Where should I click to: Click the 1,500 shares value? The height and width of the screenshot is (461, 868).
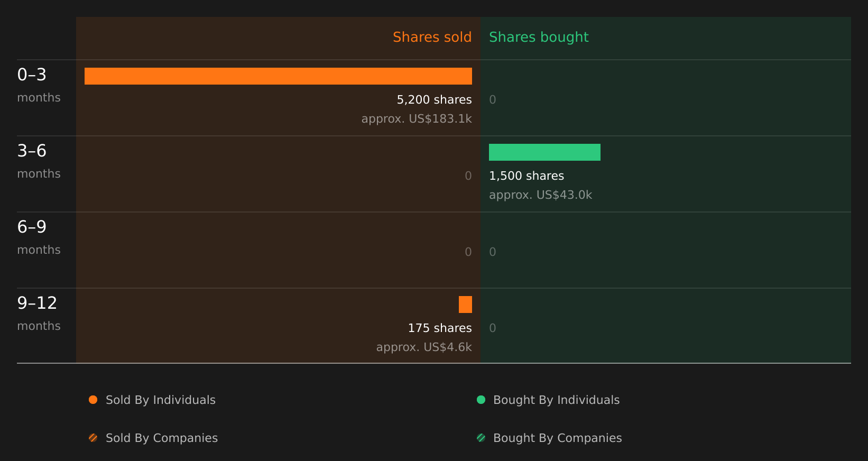[527, 176]
